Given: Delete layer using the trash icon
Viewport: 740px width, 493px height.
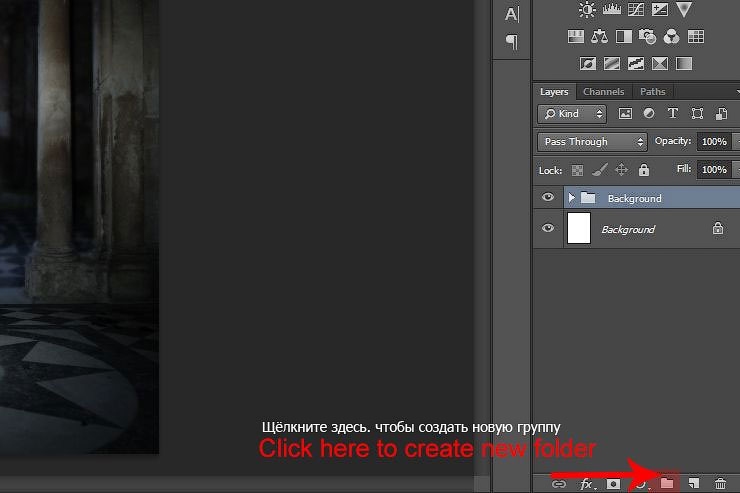Looking at the screenshot, I should click(720, 484).
